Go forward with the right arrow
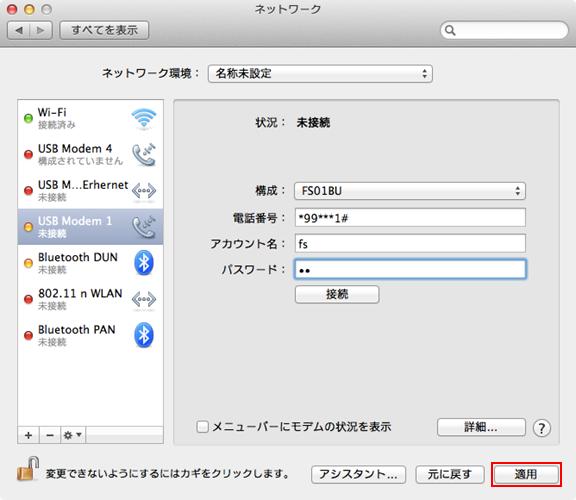The width and height of the screenshot is (576, 500). (41, 30)
